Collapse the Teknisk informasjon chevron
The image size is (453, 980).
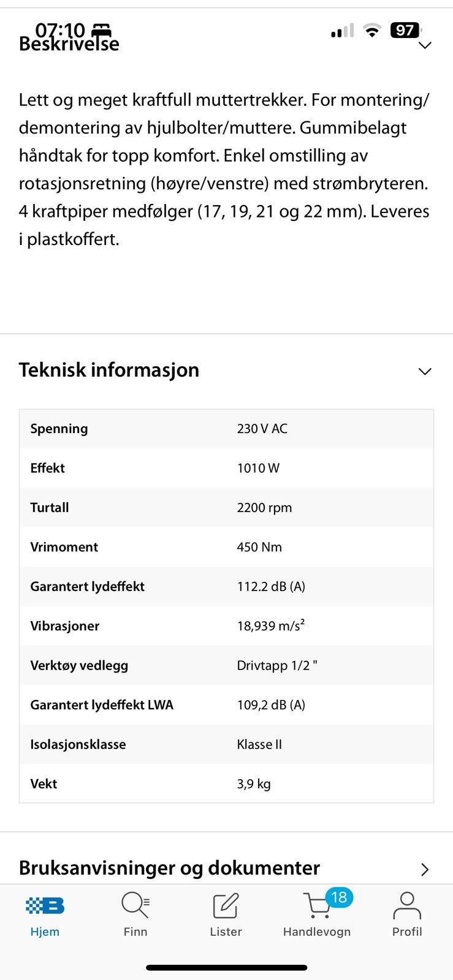425,371
